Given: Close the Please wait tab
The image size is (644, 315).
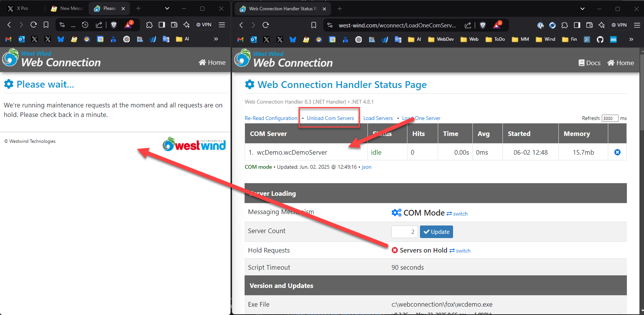Looking at the screenshot, I should pos(123,8).
